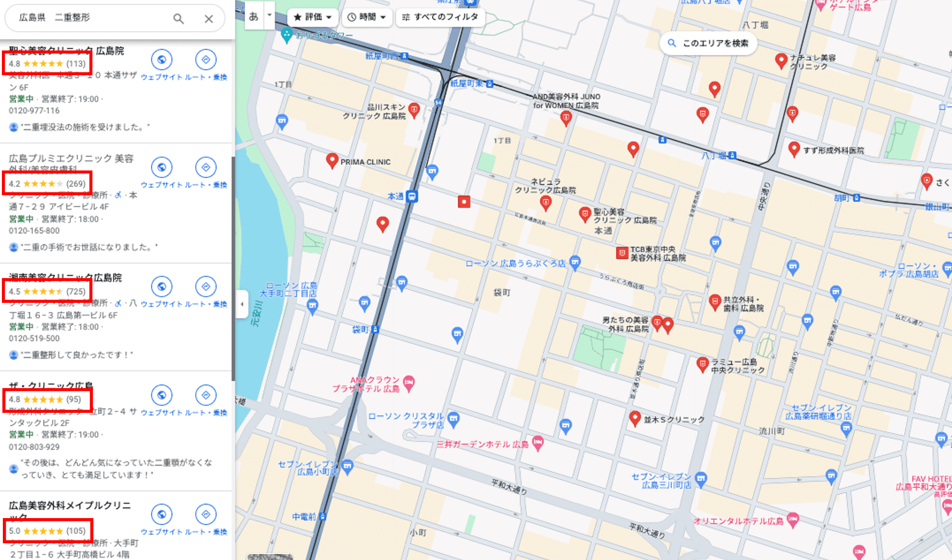
Task: Click phone number 0120-165-800
Action: pos(34,230)
